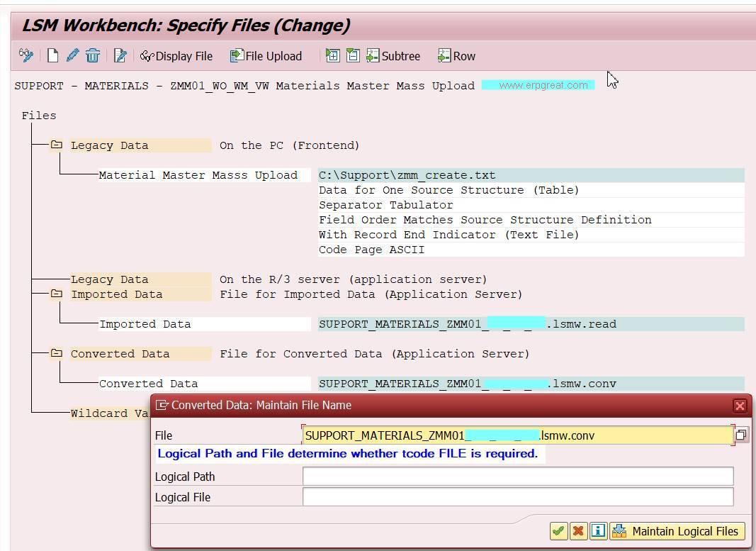
Task: Click 'Field Order Matches Source Structure Definition'
Action: [485, 220]
